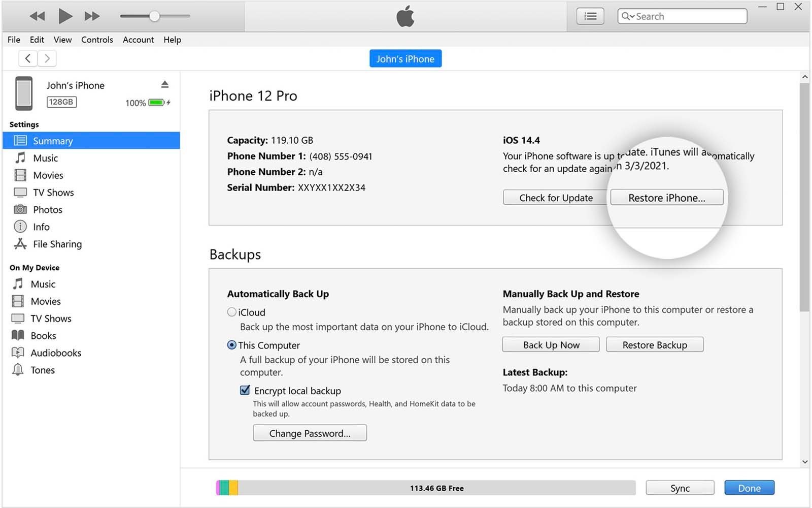Select the This Computer backup option
The height and width of the screenshot is (508, 812).
pos(232,345)
